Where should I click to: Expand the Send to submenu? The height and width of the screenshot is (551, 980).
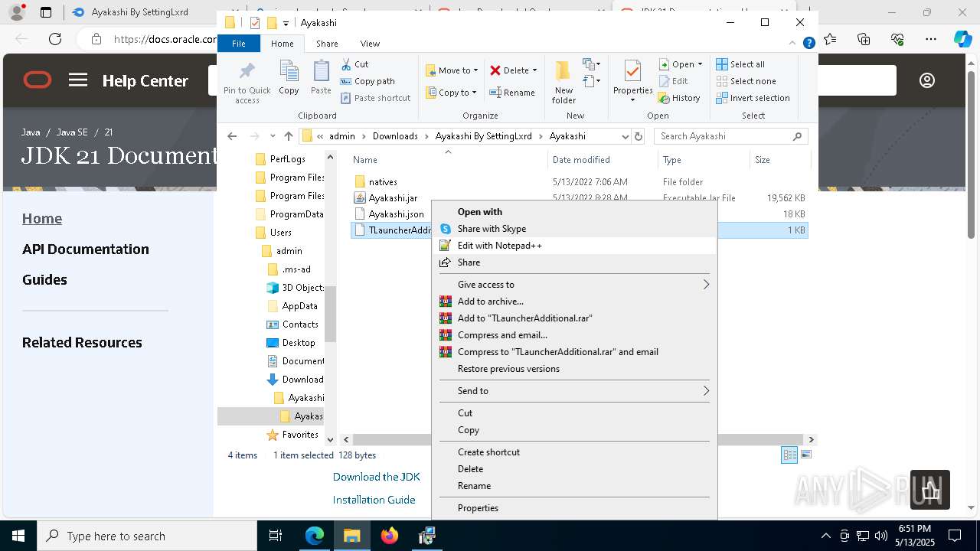point(574,391)
